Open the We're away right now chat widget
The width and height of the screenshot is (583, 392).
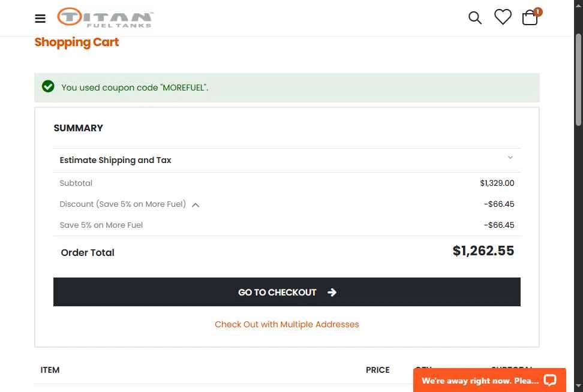[489, 380]
